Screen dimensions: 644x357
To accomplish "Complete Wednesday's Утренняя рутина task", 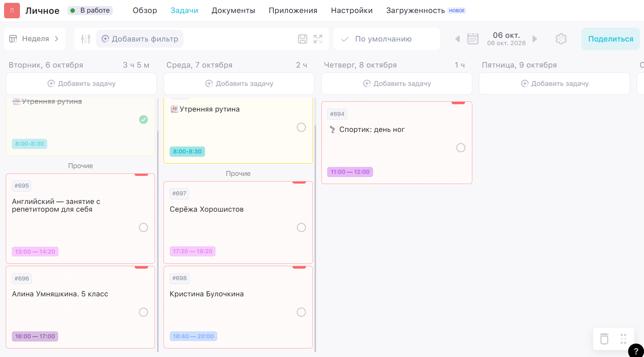I will pos(301,127).
